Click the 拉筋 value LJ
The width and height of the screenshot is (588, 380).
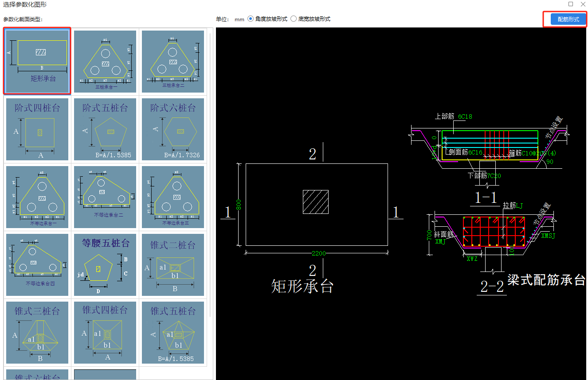(x=520, y=206)
